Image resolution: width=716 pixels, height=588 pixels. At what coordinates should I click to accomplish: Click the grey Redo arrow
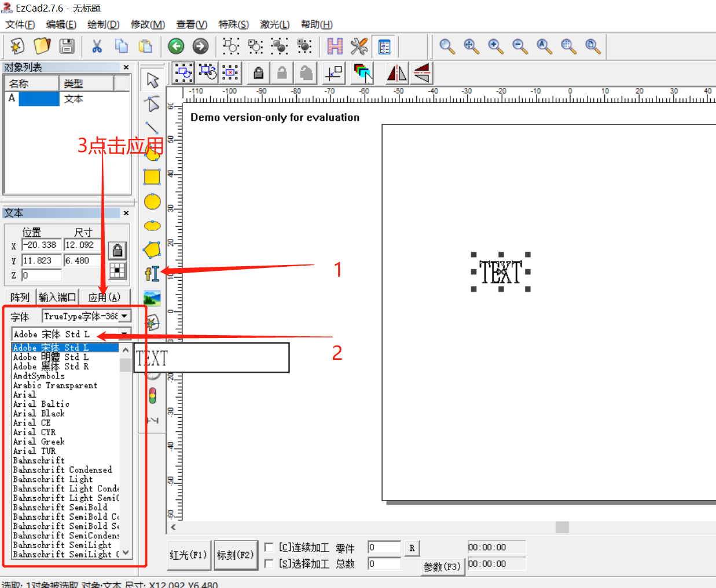point(200,46)
